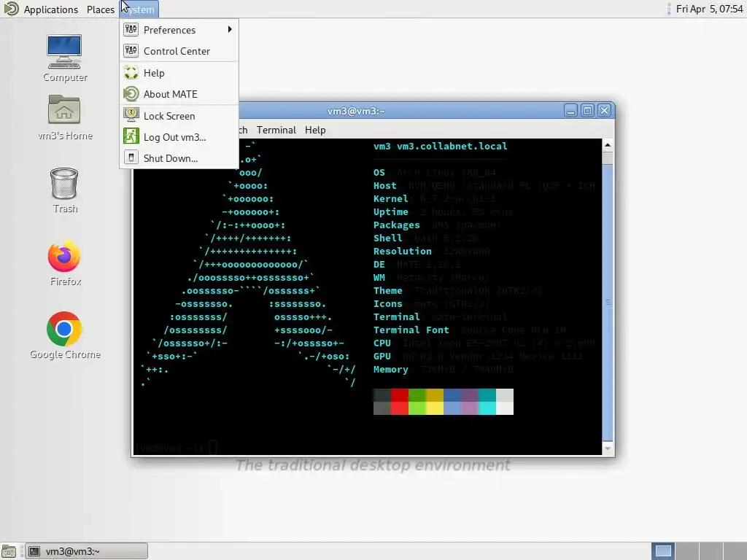Click the 'Packages' label in terminal
Image resolution: width=747 pixels, height=560 pixels.
click(x=396, y=225)
